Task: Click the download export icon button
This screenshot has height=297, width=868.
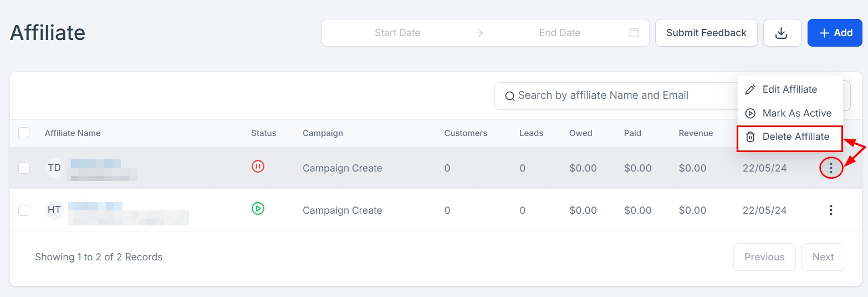Action: 782,33
